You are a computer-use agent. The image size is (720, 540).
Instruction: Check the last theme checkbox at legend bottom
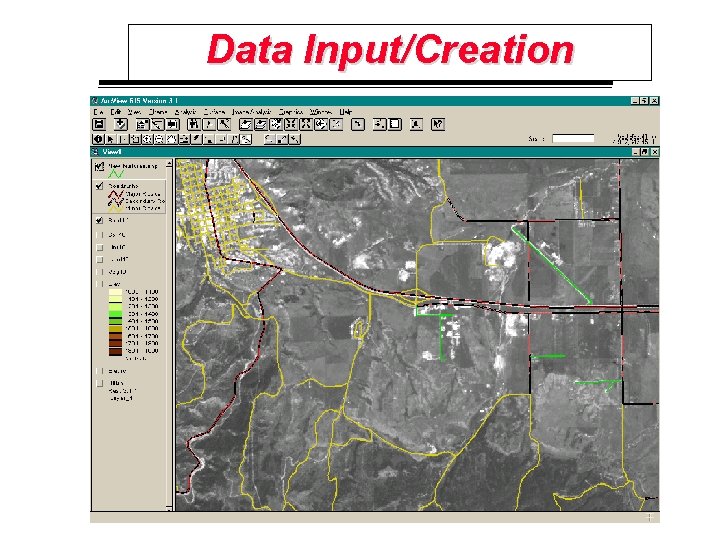click(99, 383)
